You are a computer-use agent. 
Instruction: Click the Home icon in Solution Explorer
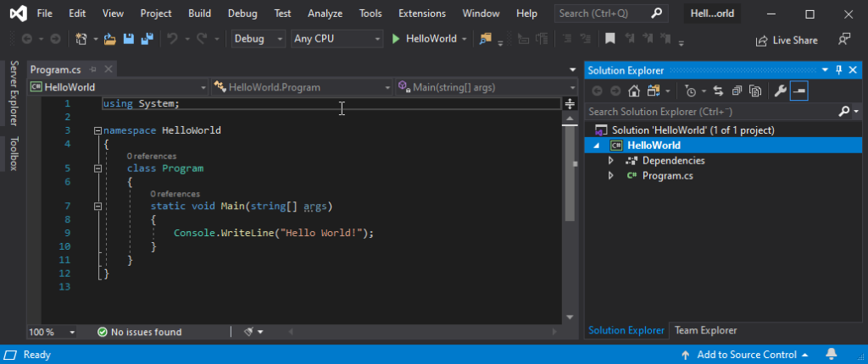pyautogui.click(x=633, y=91)
